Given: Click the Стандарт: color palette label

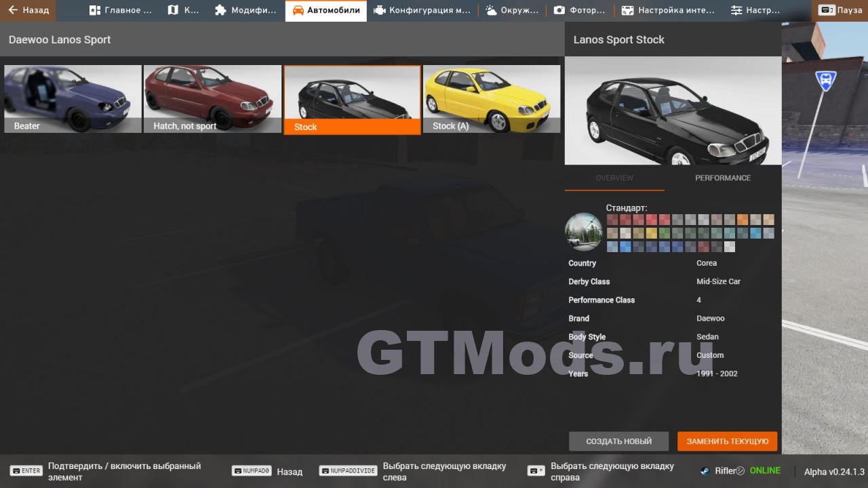Looking at the screenshot, I should [x=627, y=207].
